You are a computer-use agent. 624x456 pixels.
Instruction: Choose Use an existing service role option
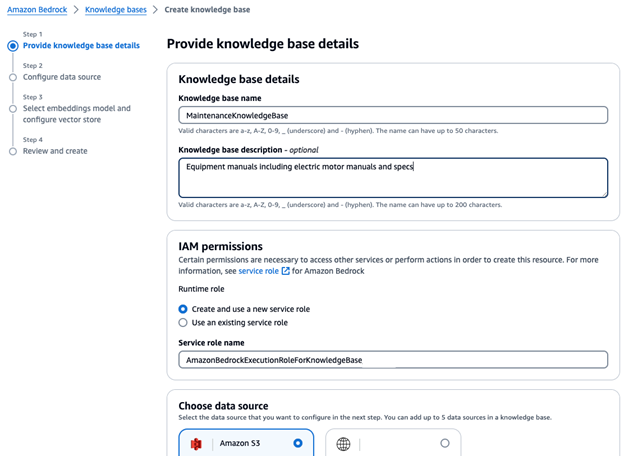183,323
